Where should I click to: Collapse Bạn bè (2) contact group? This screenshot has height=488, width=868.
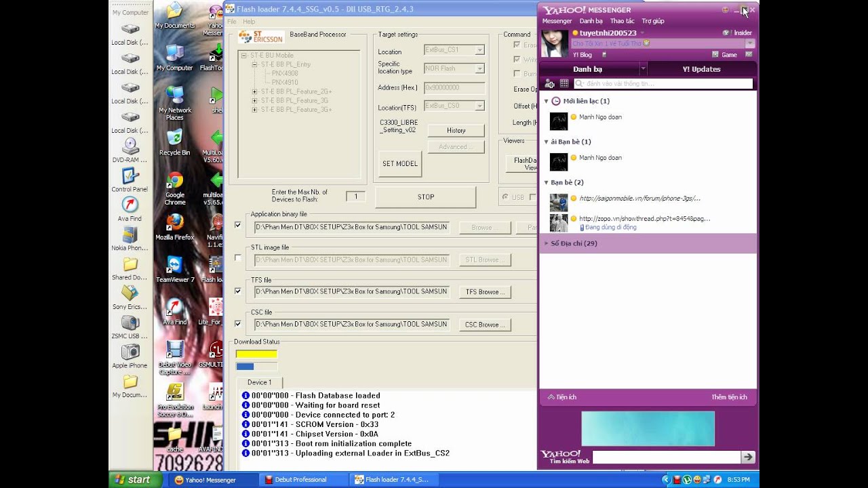click(x=547, y=182)
